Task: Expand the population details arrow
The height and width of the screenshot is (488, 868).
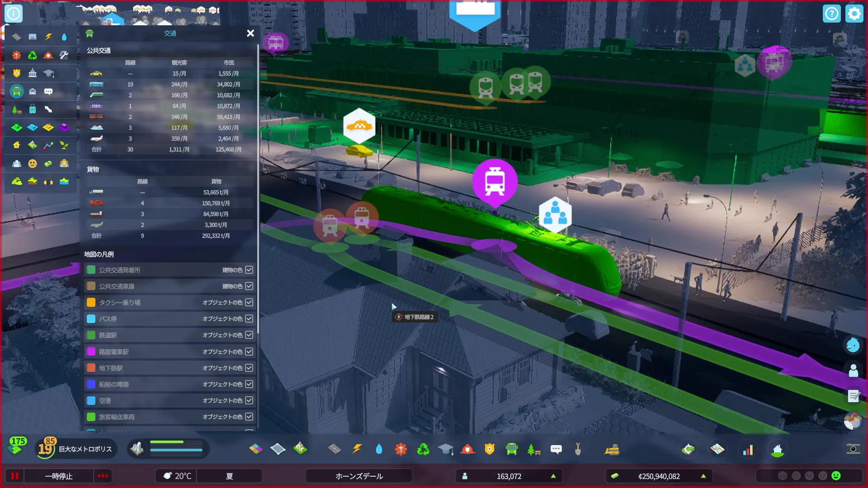Action: pyautogui.click(x=553, y=476)
